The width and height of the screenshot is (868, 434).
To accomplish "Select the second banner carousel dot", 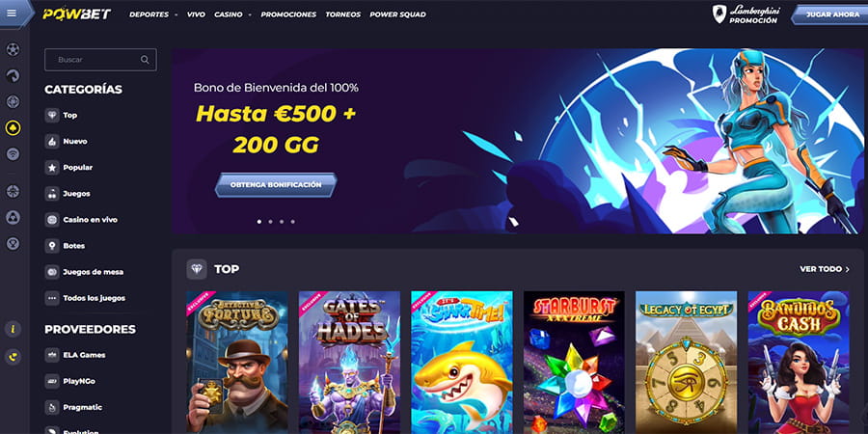I will coord(270,222).
